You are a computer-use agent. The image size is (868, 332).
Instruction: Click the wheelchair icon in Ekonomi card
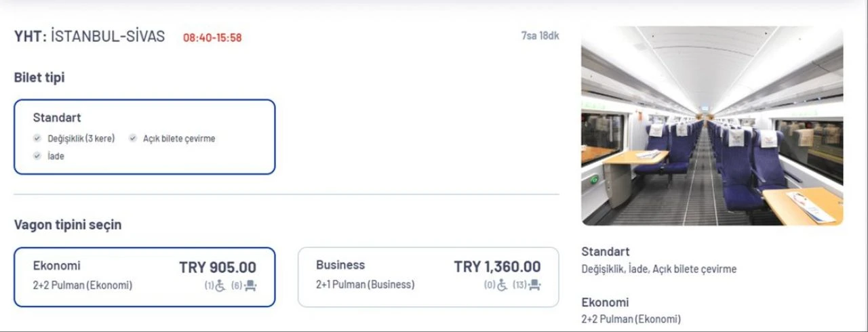pos(220,286)
